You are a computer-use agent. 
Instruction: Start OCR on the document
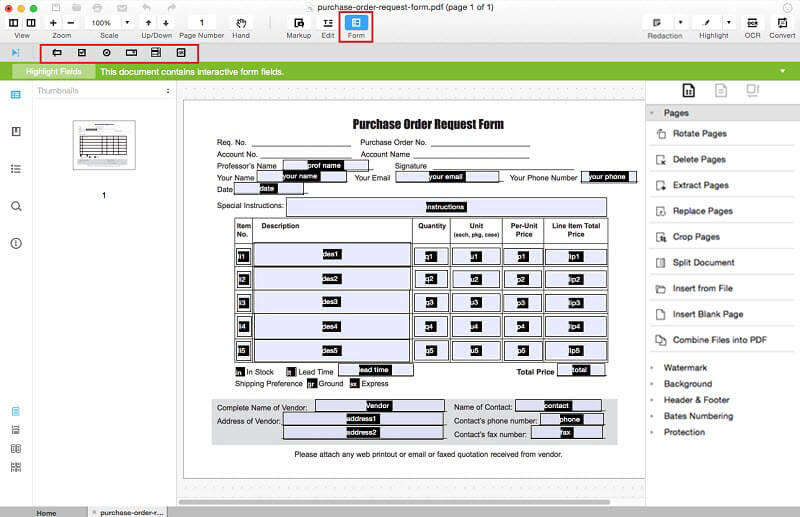pyautogui.click(x=752, y=27)
